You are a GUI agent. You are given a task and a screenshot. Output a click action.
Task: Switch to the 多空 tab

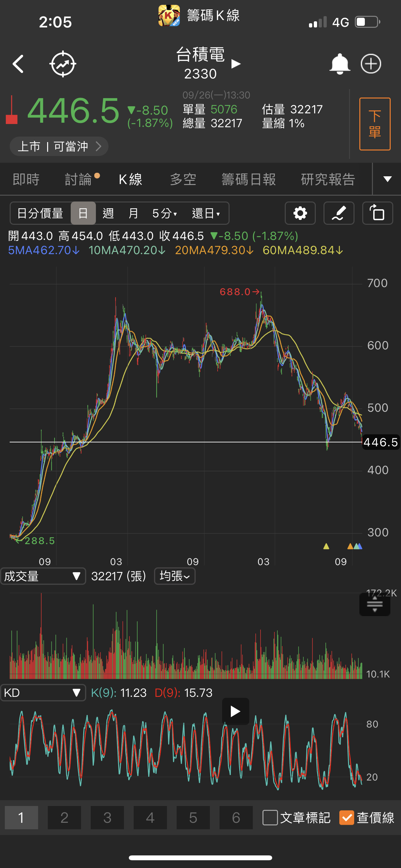pos(183,179)
